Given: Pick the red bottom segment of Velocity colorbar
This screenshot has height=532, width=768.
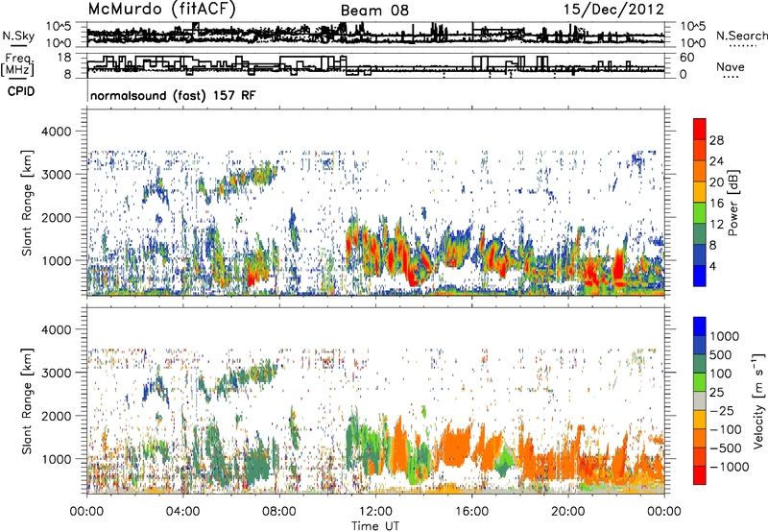Looking at the screenshot, I should tap(700, 475).
